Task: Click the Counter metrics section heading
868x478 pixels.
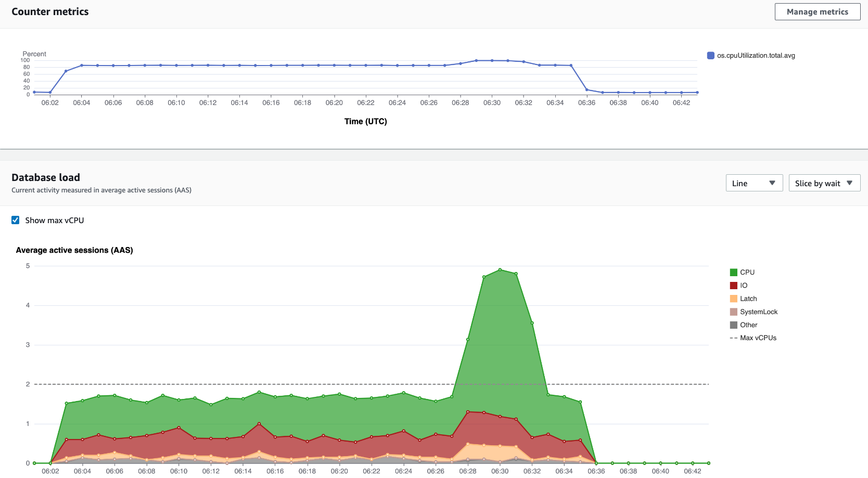Action: pos(50,11)
